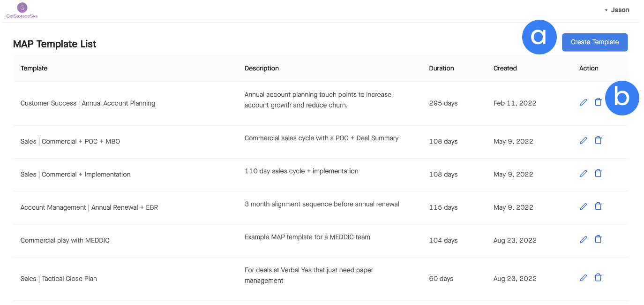Select the Sales Tactical Close Plan name
Screen dimensions: 644x305
pyautogui.click(x=59, y=279)
